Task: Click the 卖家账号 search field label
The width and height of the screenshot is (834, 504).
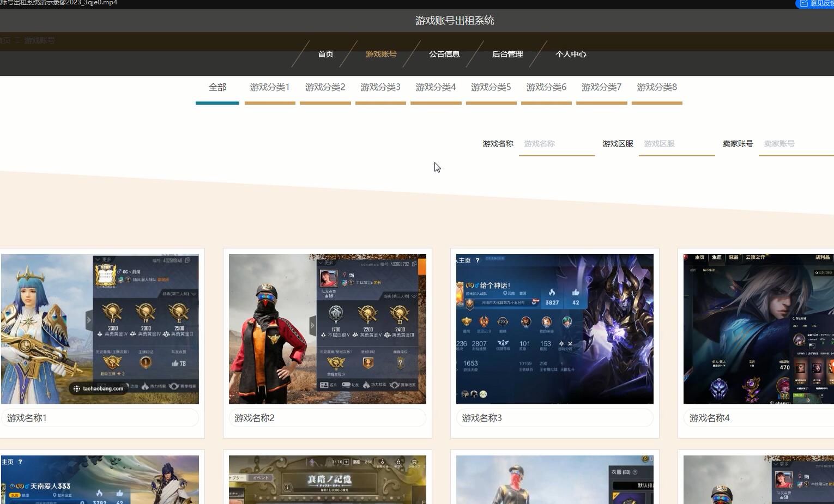Action: point(738,144)
